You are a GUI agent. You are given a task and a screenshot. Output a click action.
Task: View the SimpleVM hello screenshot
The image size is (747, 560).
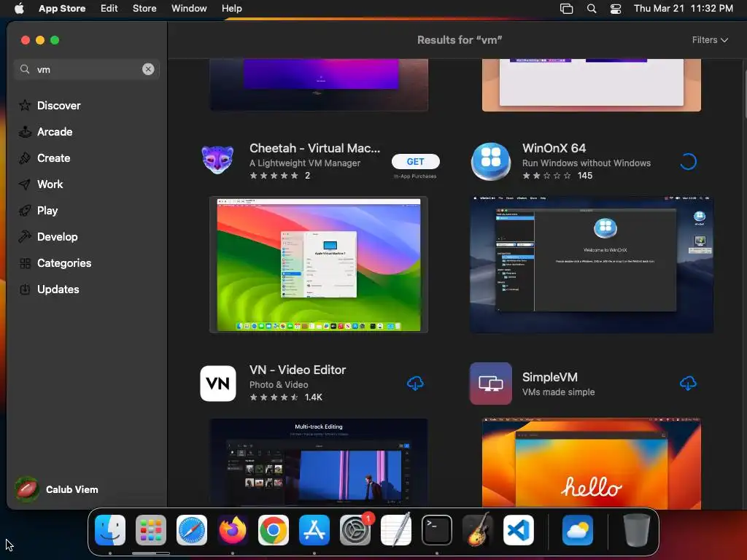[591, 463]
